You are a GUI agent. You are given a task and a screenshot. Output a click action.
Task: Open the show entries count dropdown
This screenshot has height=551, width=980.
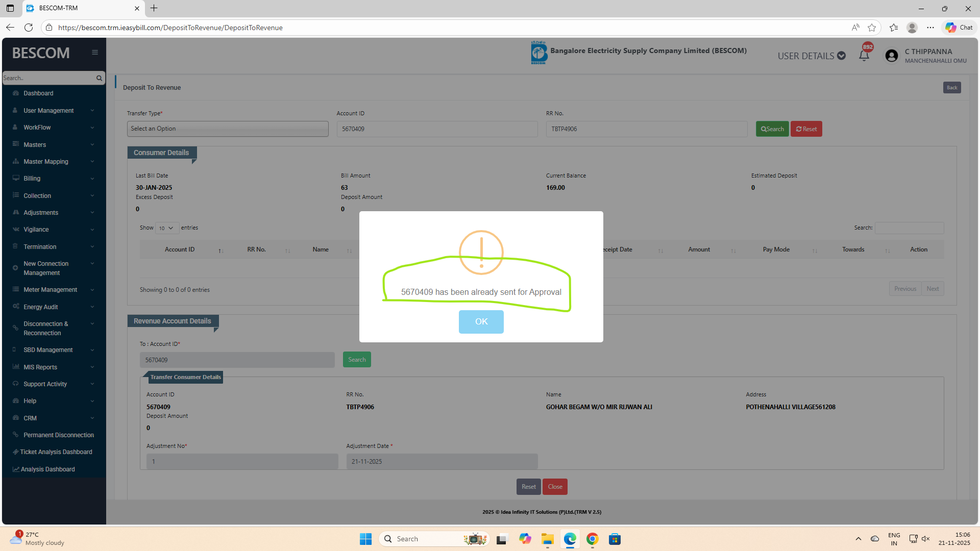click(166, 228)
